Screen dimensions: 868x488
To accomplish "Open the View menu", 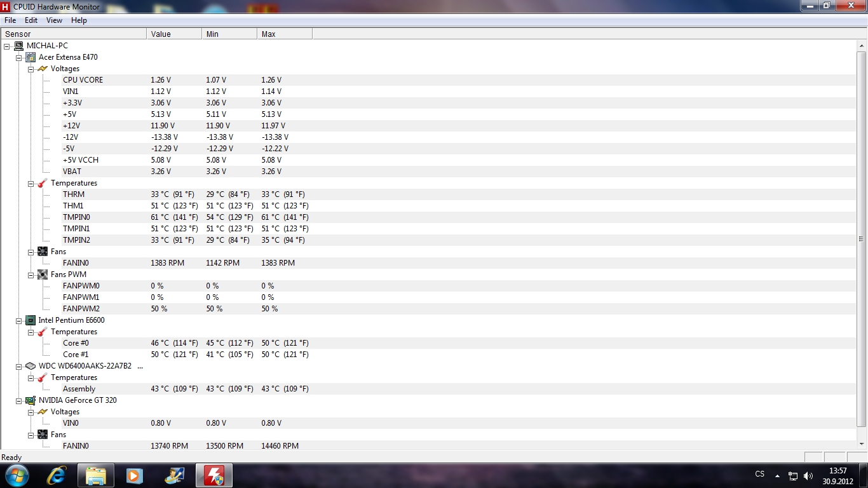I will click(55, 20).
